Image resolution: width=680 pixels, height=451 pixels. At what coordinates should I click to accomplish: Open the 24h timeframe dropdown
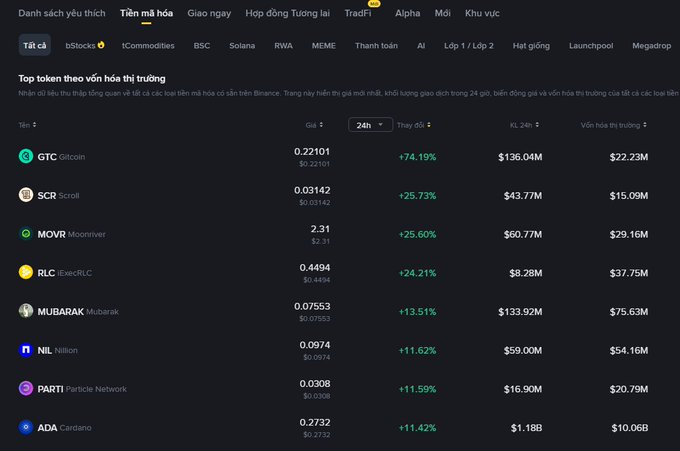pyautogui.click(x=370, y=125)
